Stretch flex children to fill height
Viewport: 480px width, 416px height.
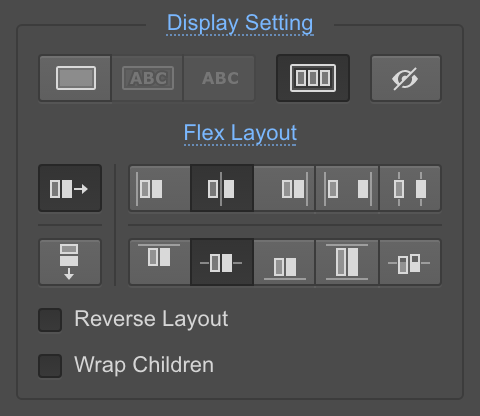347,262
